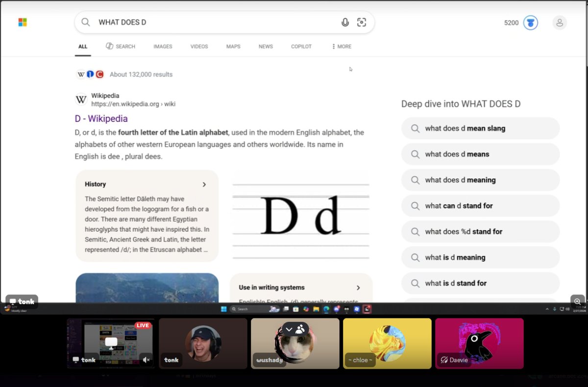Click the participants icon above wushady
The width and height of the screenshot is (588, 387).
click(x=300, y=329)
